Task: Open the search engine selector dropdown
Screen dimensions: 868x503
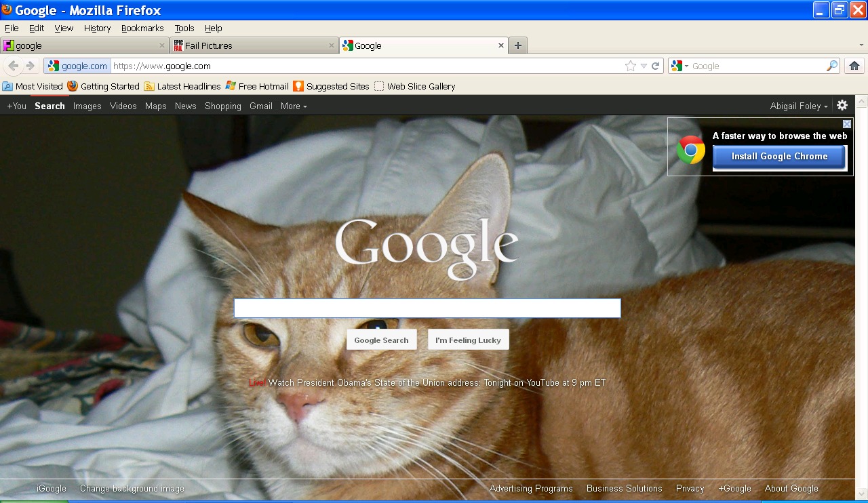Action: (x=679, y=66)
